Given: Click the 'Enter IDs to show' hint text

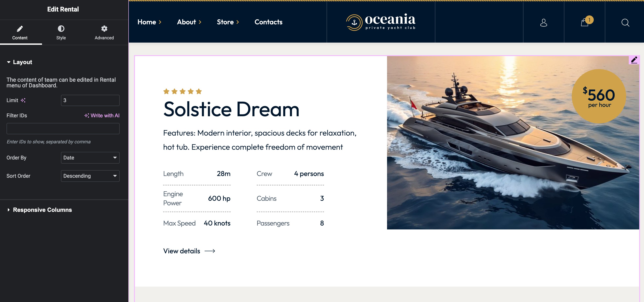Looking at the screenshot, I should [49, 142].
